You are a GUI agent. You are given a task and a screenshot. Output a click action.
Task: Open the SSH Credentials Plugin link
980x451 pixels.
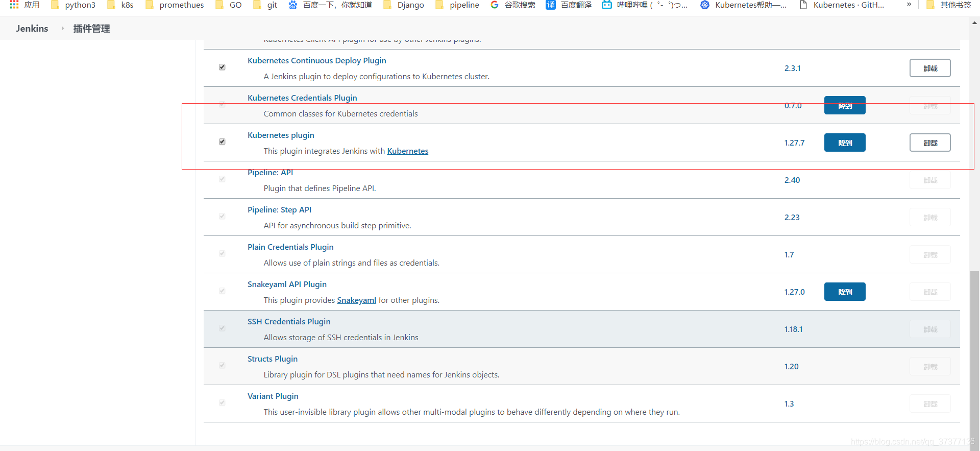[x=289, y=322]
